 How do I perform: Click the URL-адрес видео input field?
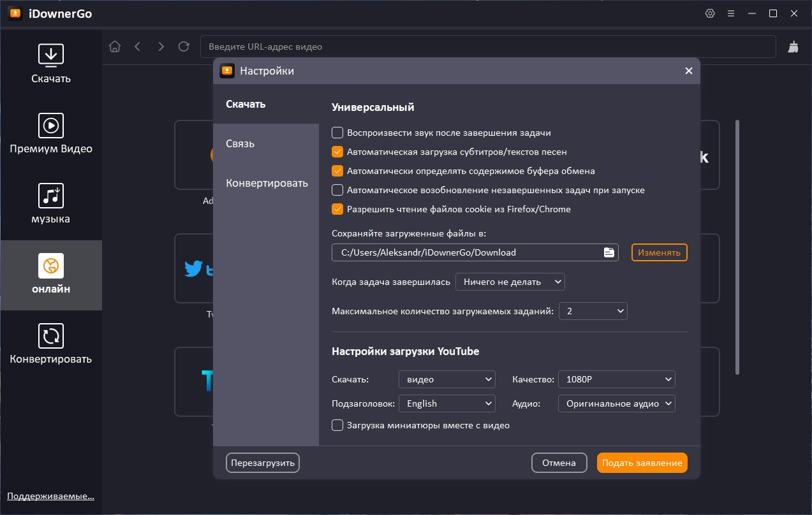(x=488, y=47)
